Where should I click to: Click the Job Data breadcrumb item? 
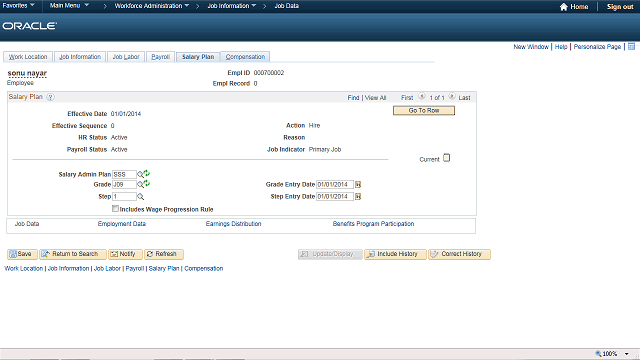coord(287,6)
